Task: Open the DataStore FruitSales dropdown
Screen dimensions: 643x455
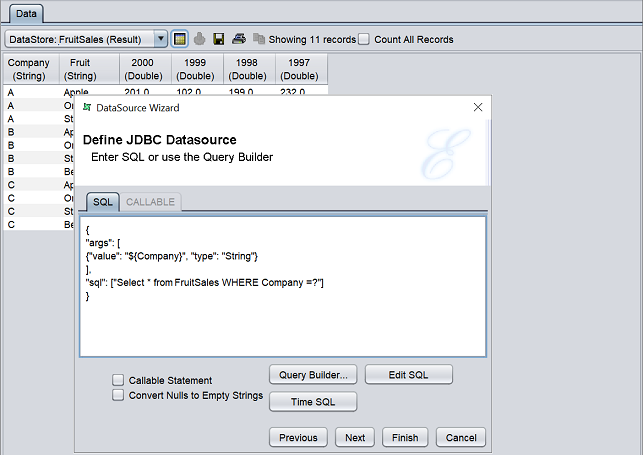Action: pyautogui.click(x=161, y=39)
